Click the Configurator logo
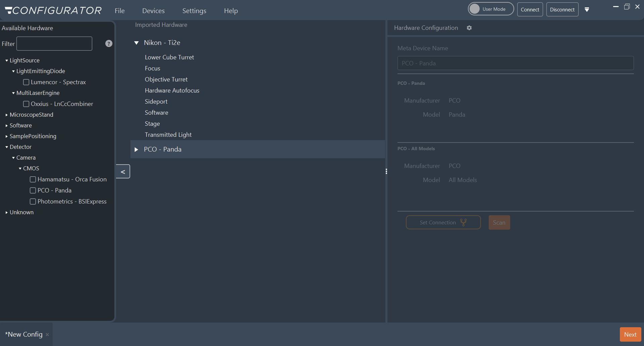Screen dimensions: 644x346 pyautogui.click(x=53, y=10)
